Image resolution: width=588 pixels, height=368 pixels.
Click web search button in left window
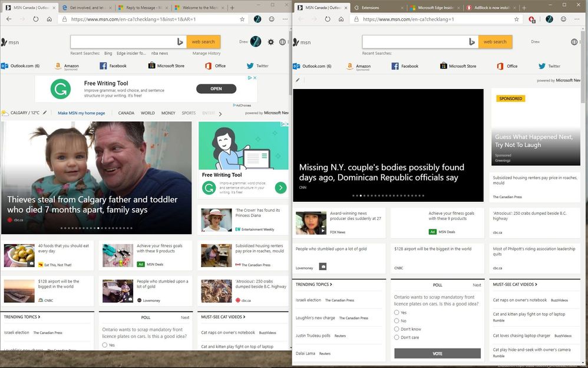(203, 42)
